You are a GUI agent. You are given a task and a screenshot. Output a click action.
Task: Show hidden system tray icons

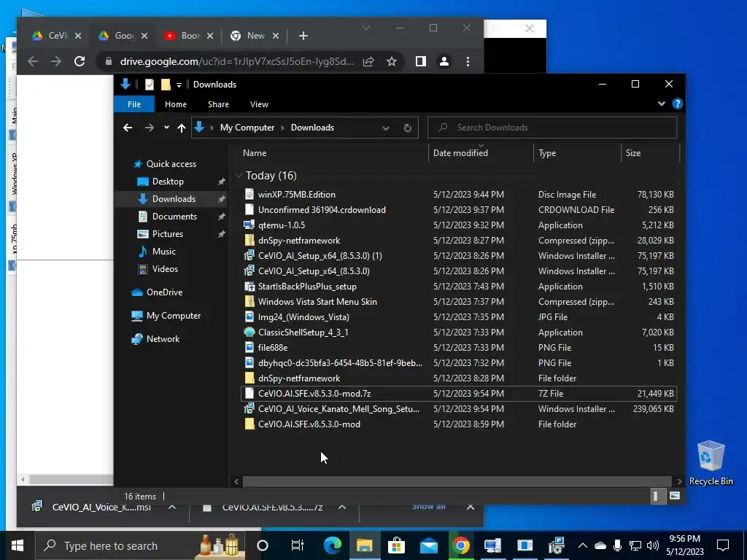(x=583, y=545)
